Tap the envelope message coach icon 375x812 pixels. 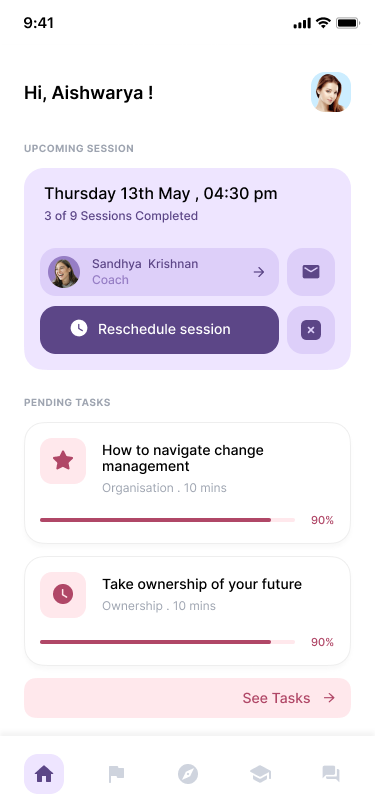(311, 272)
